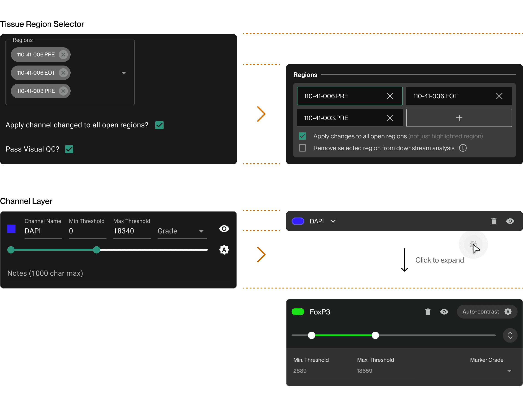Click the Max Threshold field showing 18340
Viewport: 523px width, 420px height.
[x=132, y=231]
